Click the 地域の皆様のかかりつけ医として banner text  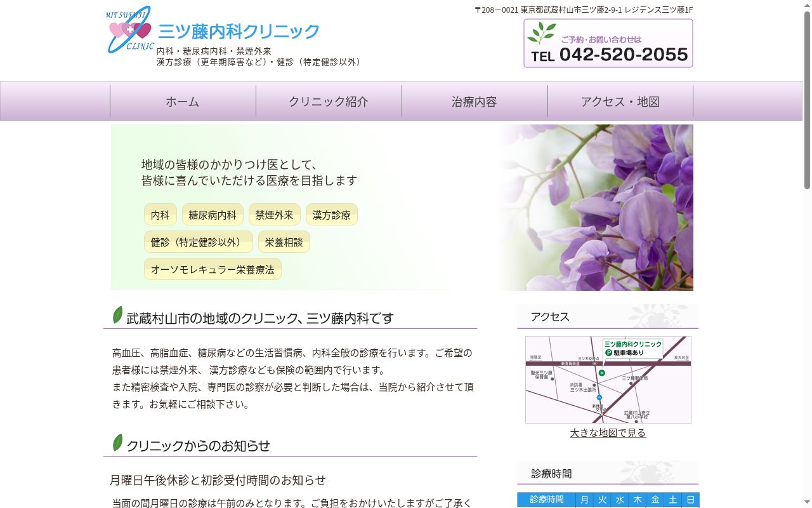(229, 164)
